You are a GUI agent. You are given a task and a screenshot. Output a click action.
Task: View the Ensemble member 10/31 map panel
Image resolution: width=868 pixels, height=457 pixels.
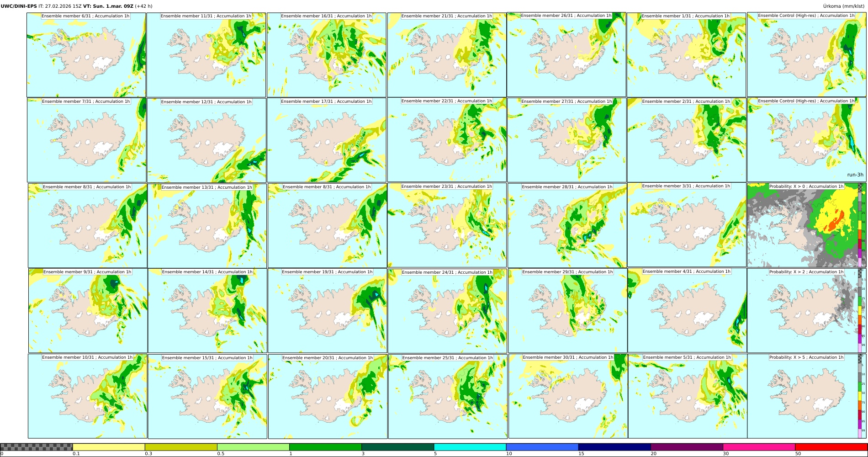(88, 396)
